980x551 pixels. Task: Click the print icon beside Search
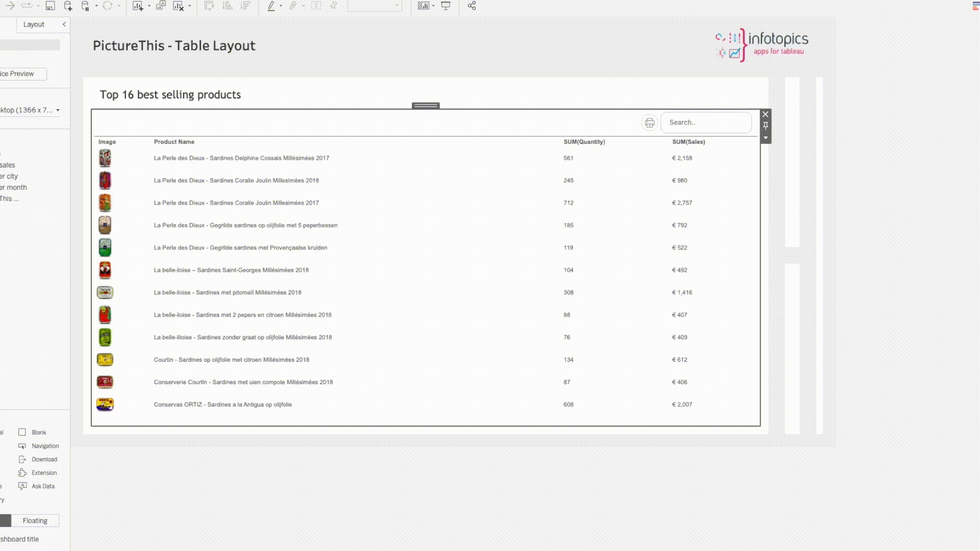[x=649, y=123]
